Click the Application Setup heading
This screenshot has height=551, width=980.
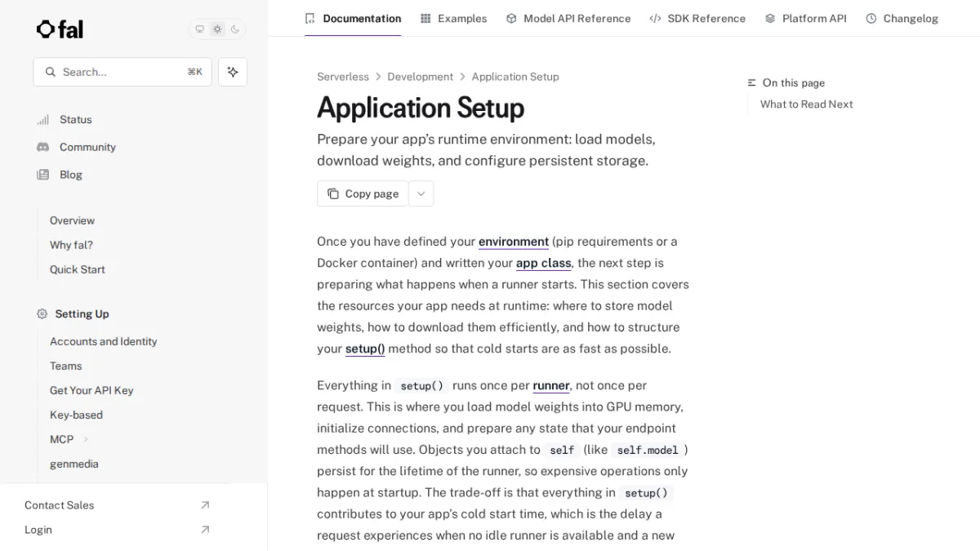[x=421, y=108]
